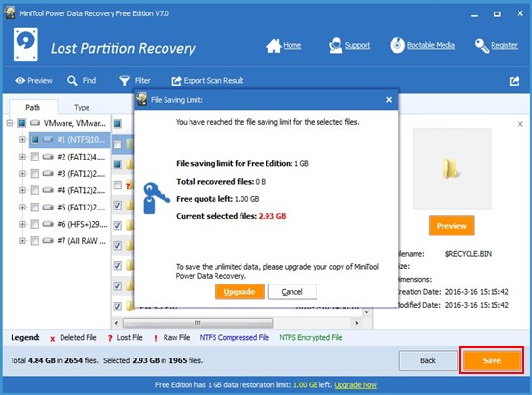Screen dimensions: 532x395
Task: Click the #1 (NTFS) partition drive icon
Action: point(48,139)
